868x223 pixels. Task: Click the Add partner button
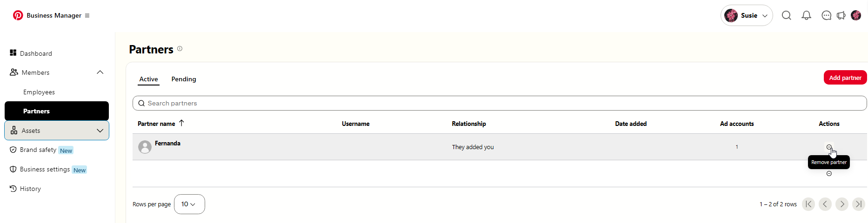click(x=845, y=78)
